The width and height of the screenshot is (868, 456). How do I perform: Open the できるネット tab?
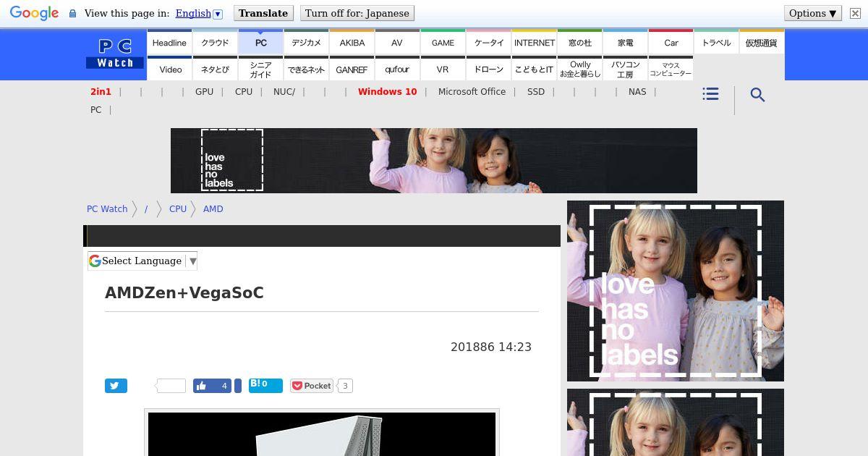click(306, 69)
